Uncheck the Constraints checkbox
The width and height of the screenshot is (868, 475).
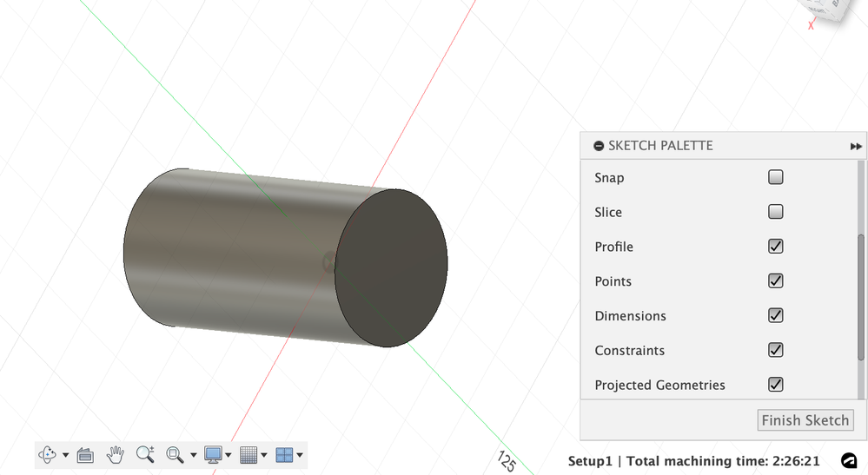tap(776, 349)
